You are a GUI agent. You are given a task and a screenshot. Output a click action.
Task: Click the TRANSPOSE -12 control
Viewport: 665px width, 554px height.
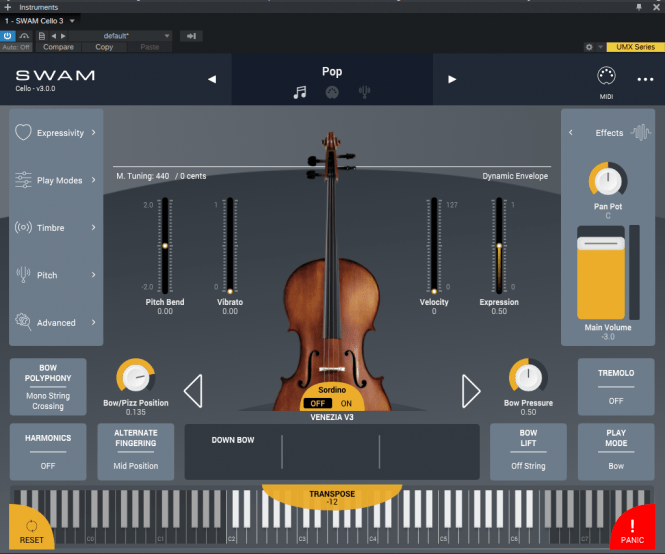(x=332, y=498)
